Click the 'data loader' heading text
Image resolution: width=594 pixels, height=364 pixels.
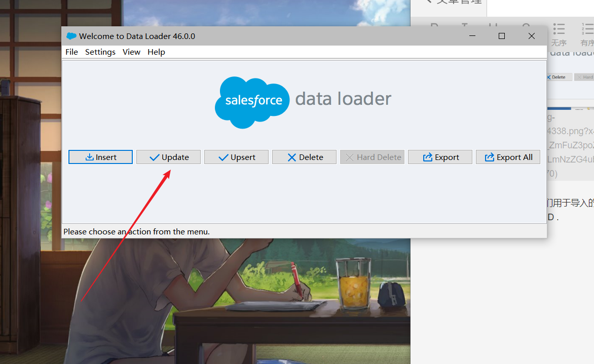coord(343,99)
